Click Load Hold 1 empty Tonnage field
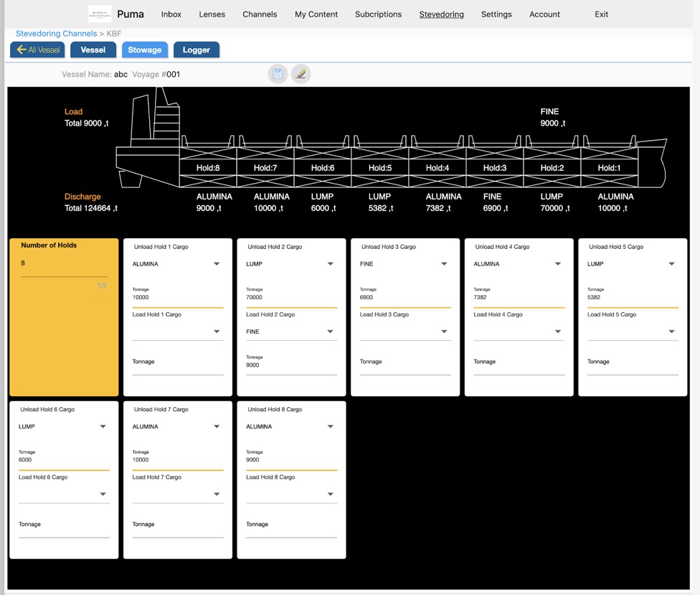The width and height of the screenshot is (700, 595). pos(178,364)
